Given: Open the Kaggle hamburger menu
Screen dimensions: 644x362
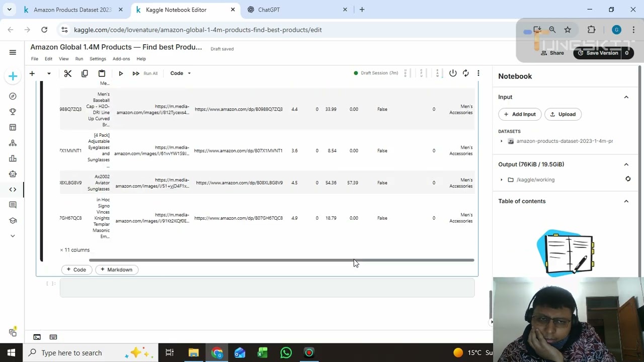Looking at the screenshot, I should pyautogui.click(x=13, y=52).
